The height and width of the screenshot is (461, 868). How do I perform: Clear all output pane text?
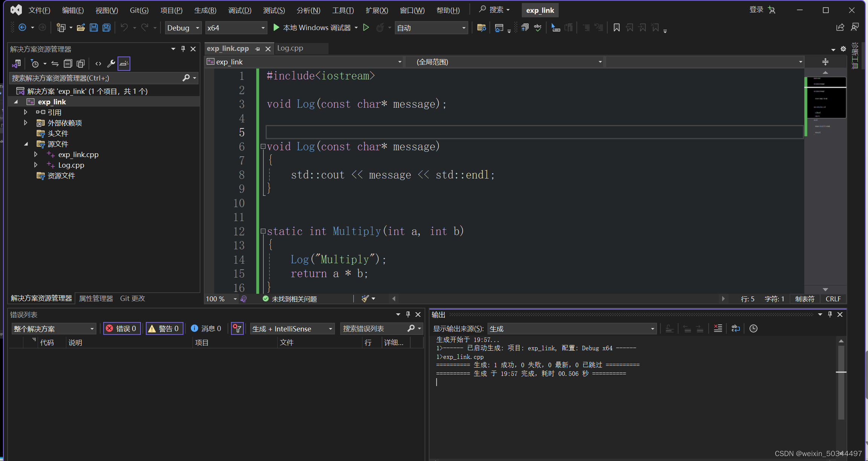[718, 328]
